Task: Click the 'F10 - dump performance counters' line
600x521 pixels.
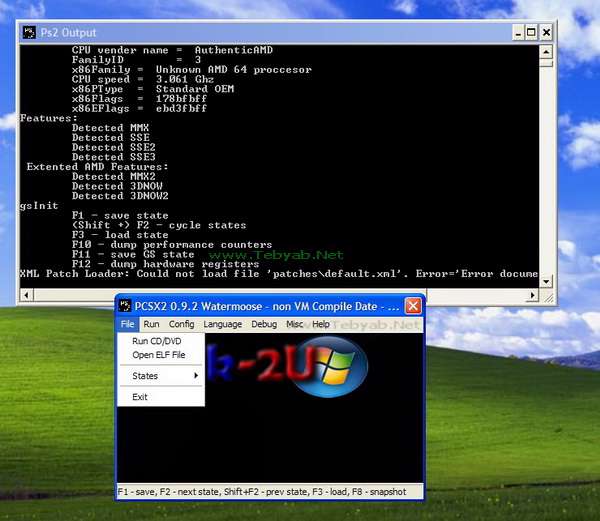Action: 172,244
